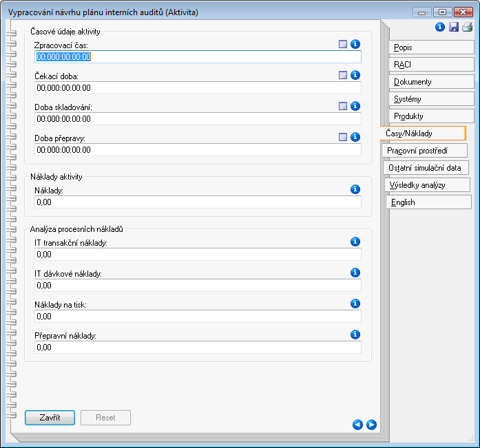Save with the floppy disk icon
480x448 pixels.
click(454, 27)
